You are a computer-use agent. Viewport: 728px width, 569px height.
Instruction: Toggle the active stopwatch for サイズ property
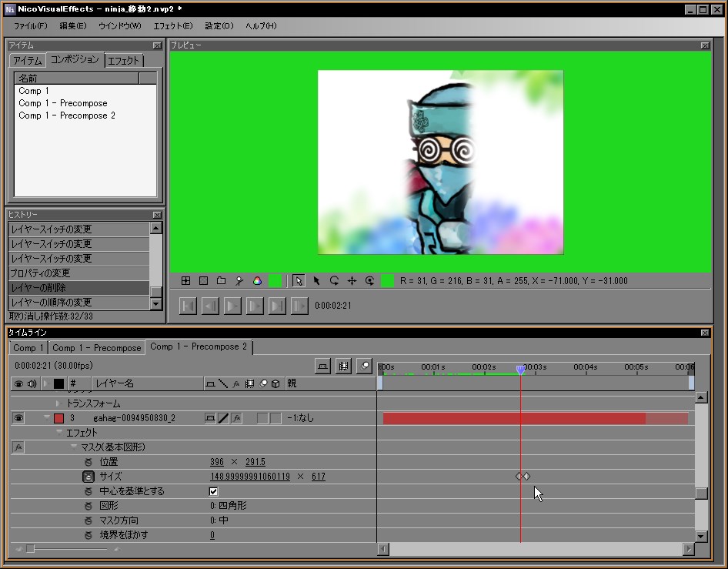point(88,477)
